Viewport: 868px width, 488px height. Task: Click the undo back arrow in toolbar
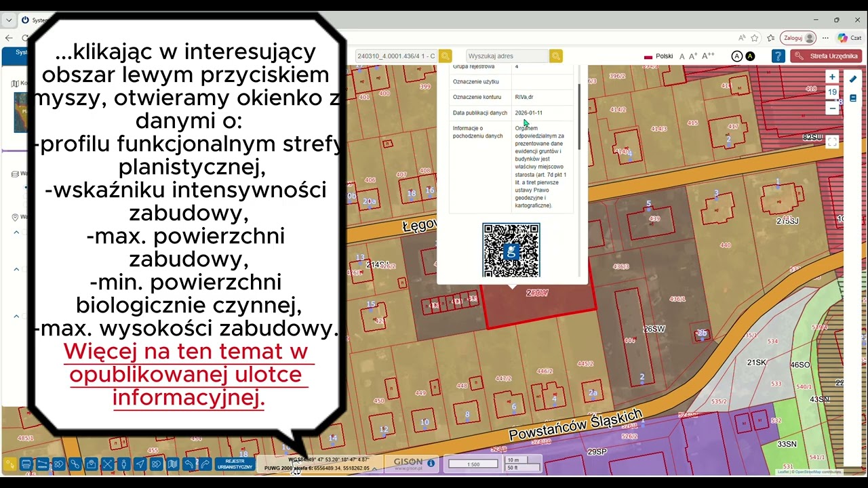pos(189,464)
